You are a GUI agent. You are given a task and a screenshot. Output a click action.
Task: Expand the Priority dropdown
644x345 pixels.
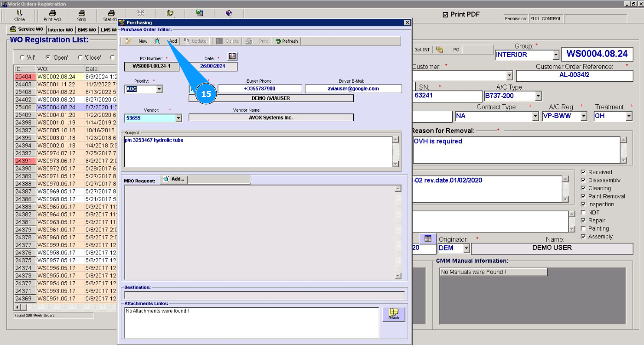[159, 89]
